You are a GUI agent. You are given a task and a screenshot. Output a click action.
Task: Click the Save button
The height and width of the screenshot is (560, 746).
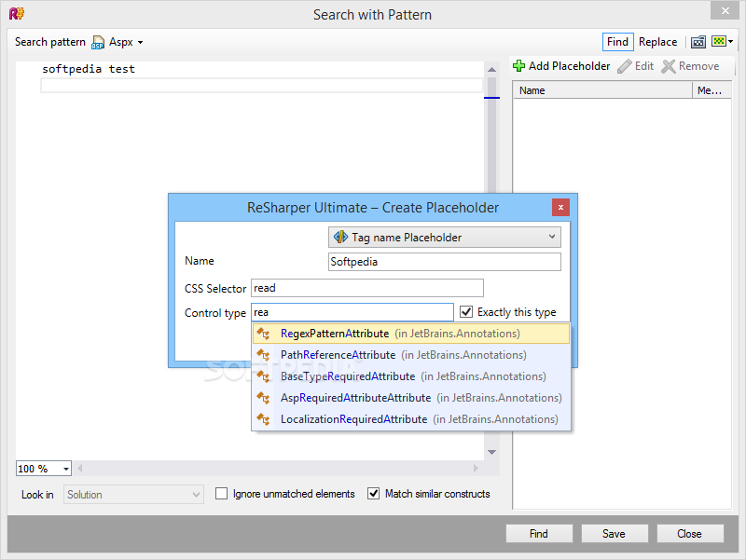(x=615, y=533)
